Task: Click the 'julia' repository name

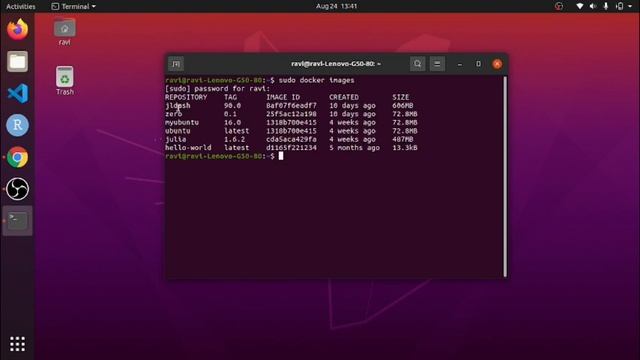Action: pyautogui.click(x=176, y=139)
